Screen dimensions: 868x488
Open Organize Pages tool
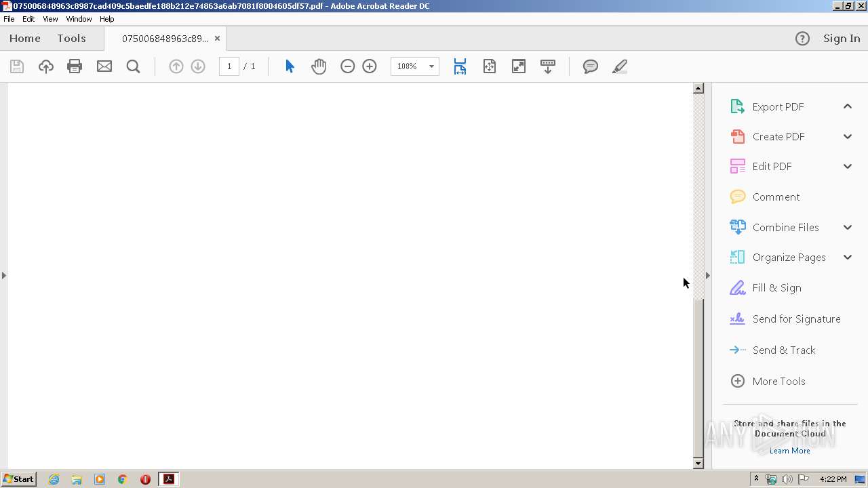(778, 257)
